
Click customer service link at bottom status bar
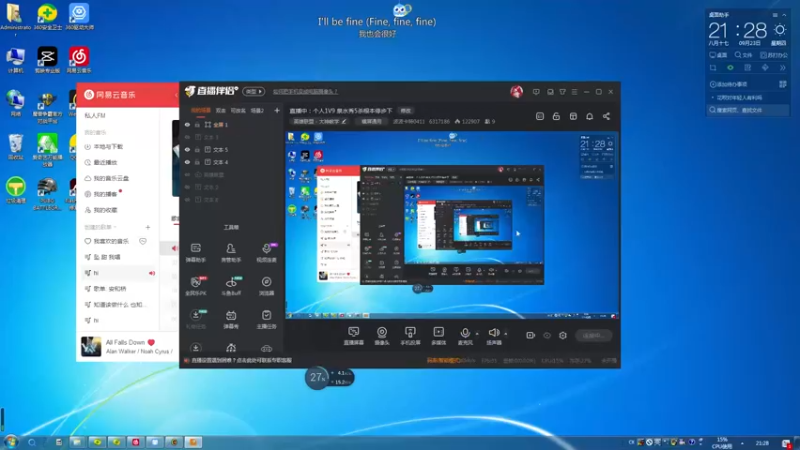(241, 360)
